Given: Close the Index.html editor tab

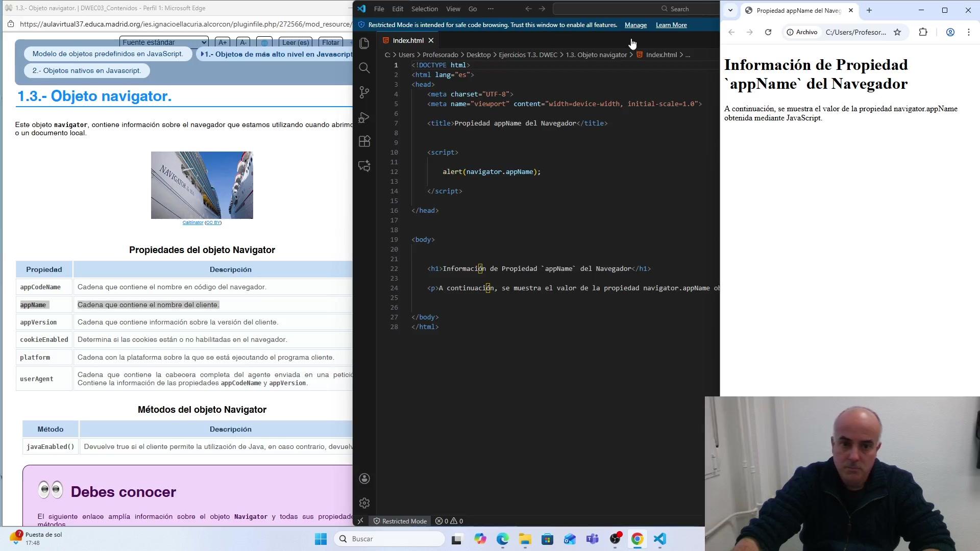Looking at the screenshot, I should (x=431, y=40).
